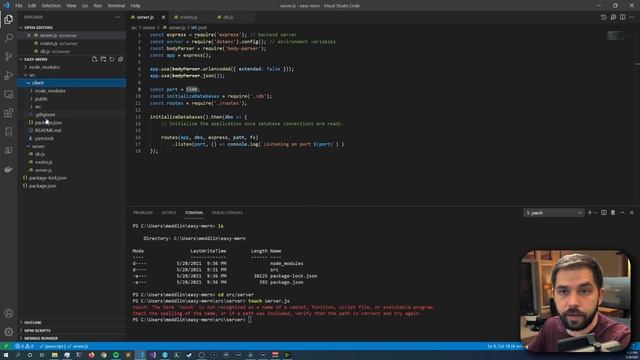Open the File menu
Screen dimensions: 640x360
coord(19,6)
